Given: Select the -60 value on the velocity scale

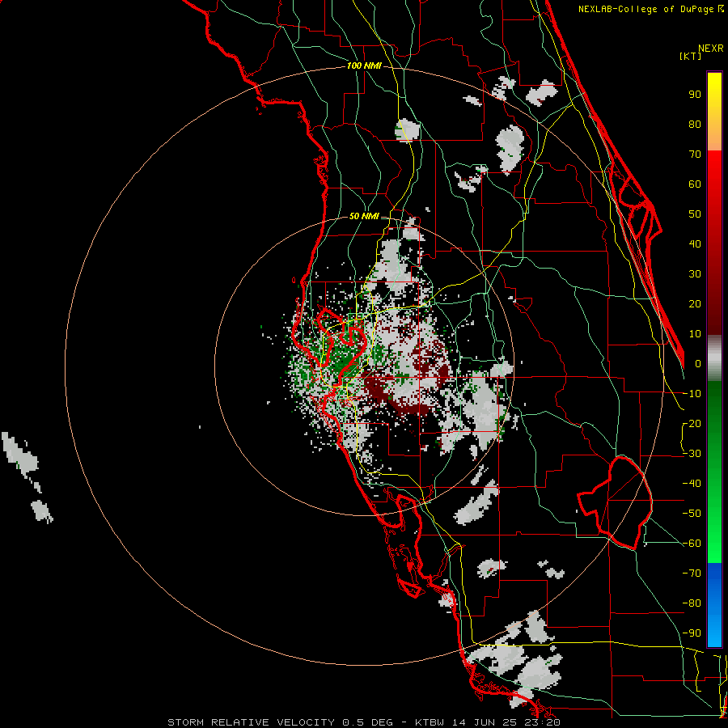Looking at the screenshot, I should pos(692,544).
